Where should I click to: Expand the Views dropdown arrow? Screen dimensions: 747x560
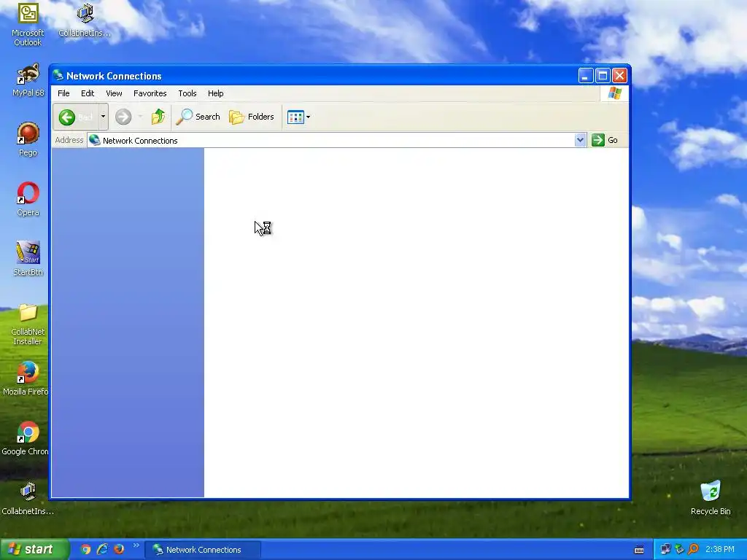click(309, 117)
